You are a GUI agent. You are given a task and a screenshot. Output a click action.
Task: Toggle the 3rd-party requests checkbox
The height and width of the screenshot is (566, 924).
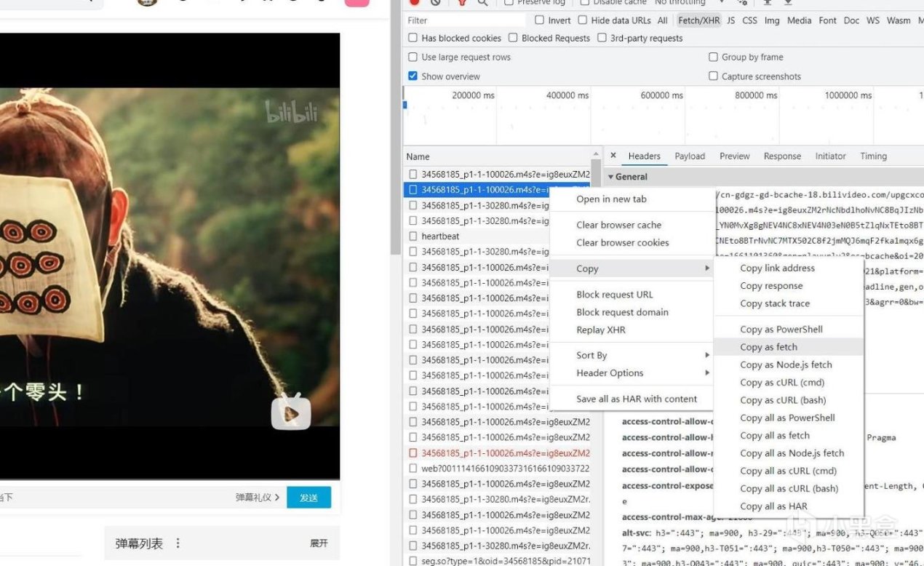[x=602, y=38]
